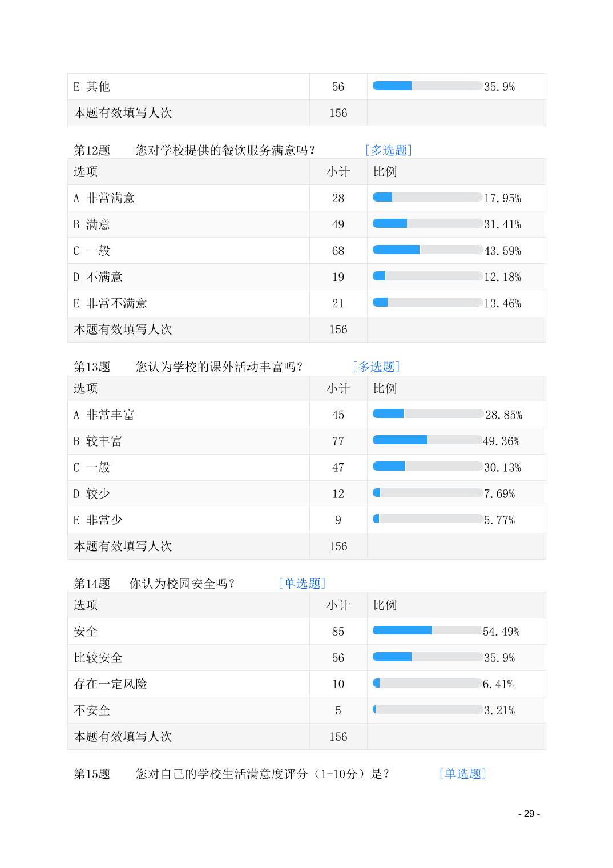Image resolution: width=613 pixels, height=868 pixels.
Task: Click the 存在一定风险 option label
Action: tap(110, 684)
